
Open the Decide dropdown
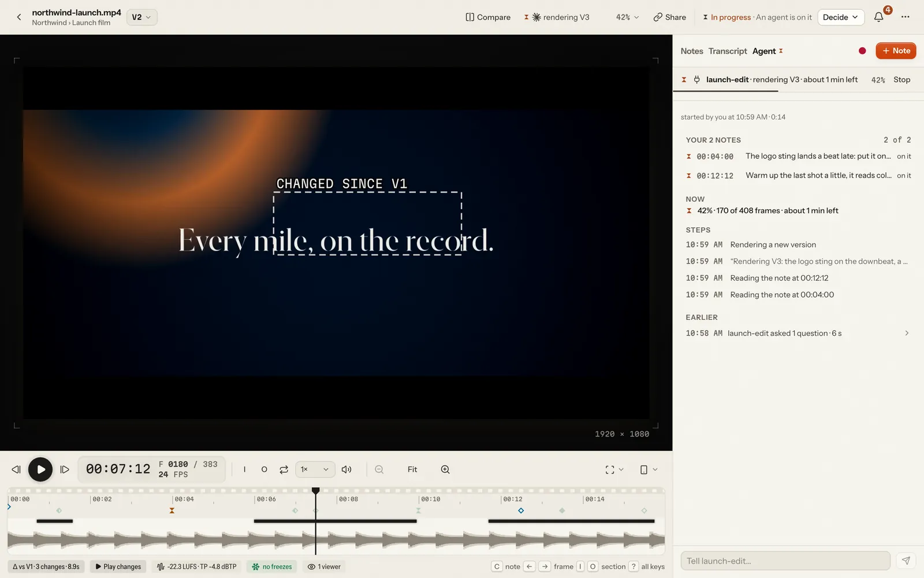pos(841,17)
